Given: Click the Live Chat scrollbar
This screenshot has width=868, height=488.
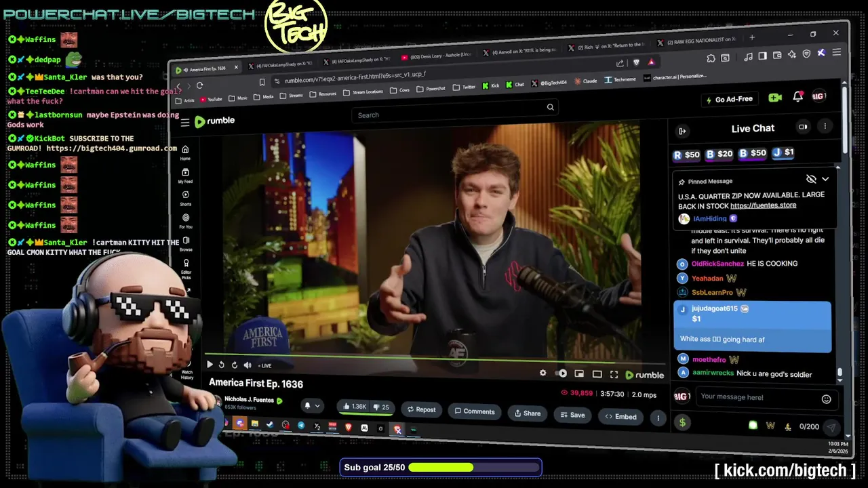Looking at the screenshot, I should coord(840,371).
